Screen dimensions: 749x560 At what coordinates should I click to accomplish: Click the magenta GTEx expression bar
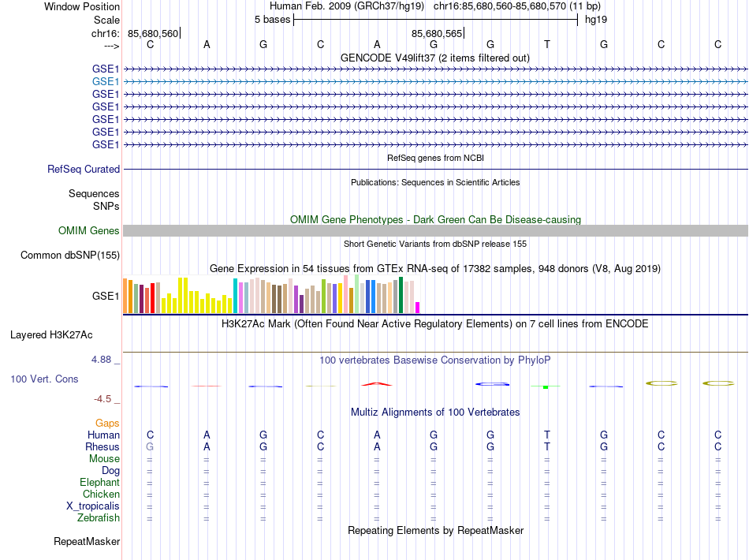(x=418, y=308)
